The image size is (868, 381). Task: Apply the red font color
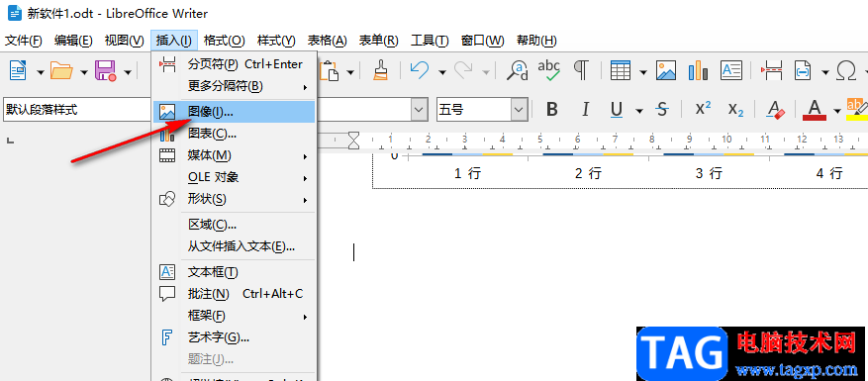[x=815, y=110]
